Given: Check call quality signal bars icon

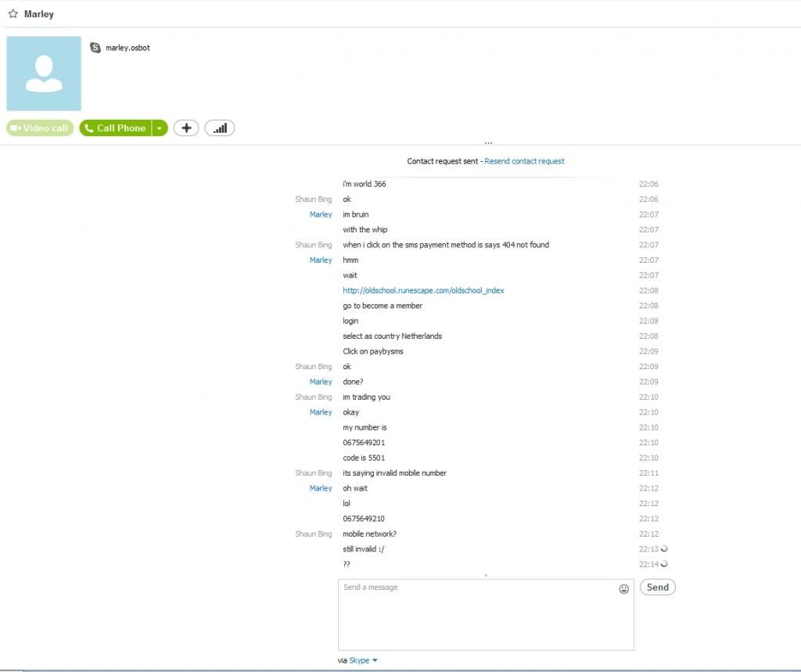Looking at the screenshot, I should (220, 128).
